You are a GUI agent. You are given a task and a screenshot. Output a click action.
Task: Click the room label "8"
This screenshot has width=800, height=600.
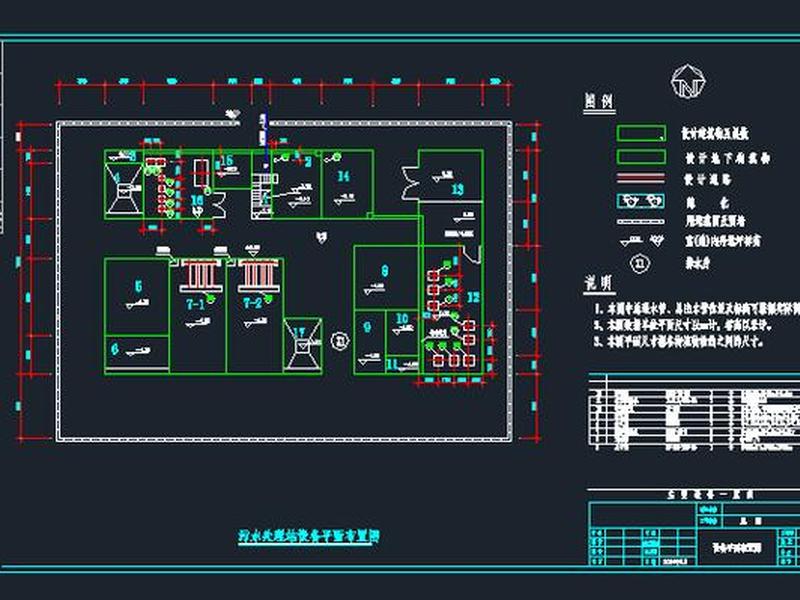(385, 270)
